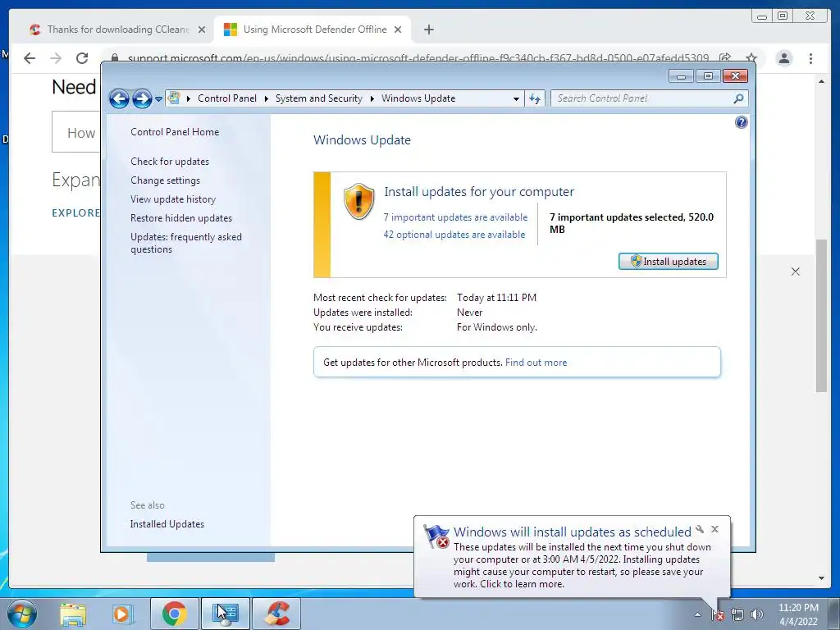Switch to the CCleaner download tab
The image size is (840, 630).
(117, 30)
